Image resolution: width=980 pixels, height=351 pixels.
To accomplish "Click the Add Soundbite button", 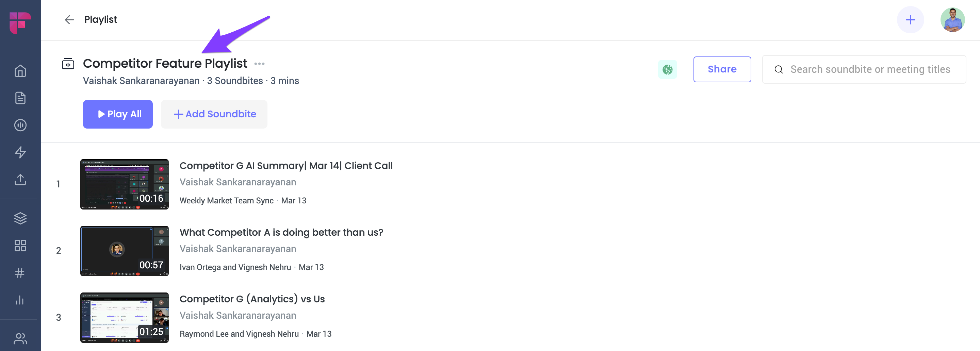I will (214, 114).
